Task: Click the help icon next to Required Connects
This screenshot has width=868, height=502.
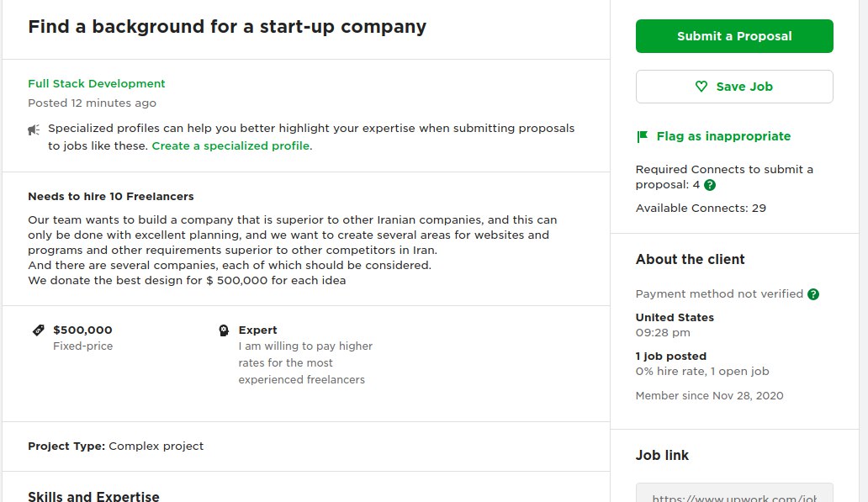Action: pos(710,185)
